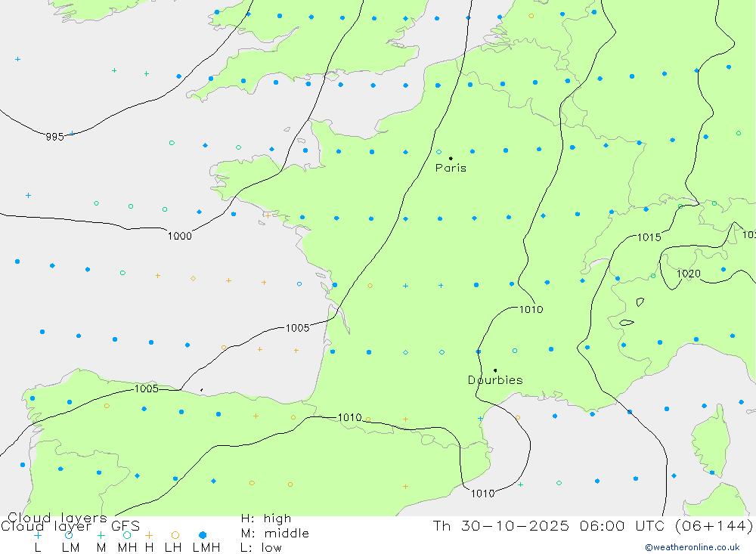
Task: Click the blue plus symbol next to 995 label
Action: 72,133
